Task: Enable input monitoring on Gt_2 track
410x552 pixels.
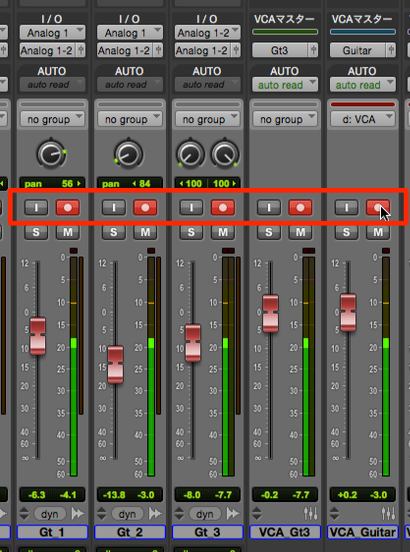Action: pos(114,207)
